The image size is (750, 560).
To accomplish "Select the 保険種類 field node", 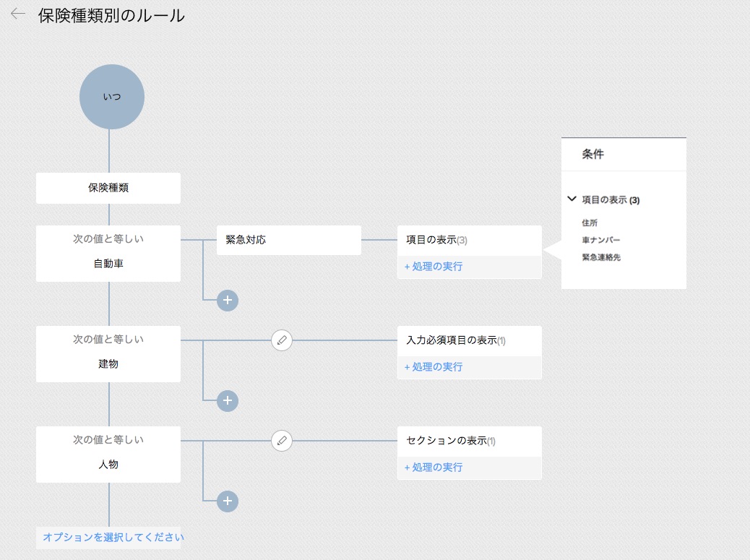I will pyautogui.click(x=108, y=188).
